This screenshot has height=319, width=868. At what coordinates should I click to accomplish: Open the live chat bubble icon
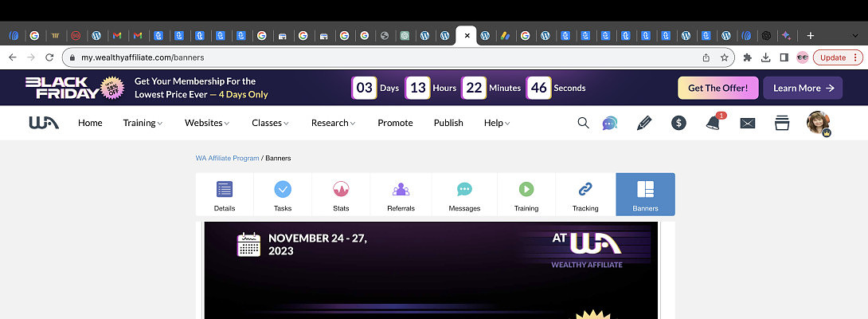point(609,123)
